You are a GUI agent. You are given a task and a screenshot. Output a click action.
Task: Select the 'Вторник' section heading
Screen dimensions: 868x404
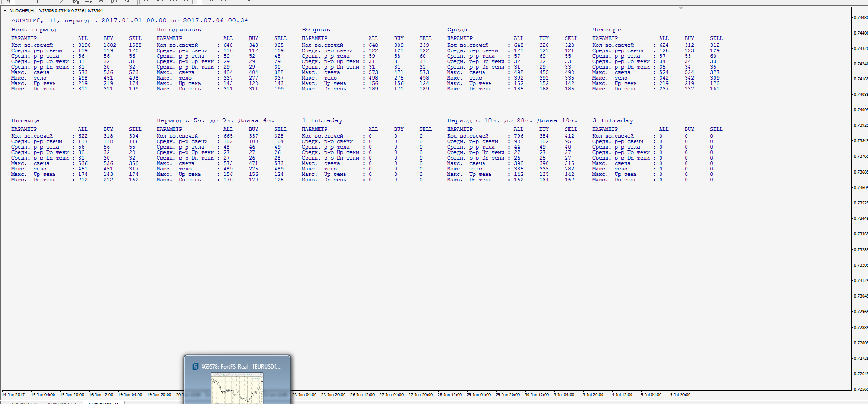coord(316,30)
